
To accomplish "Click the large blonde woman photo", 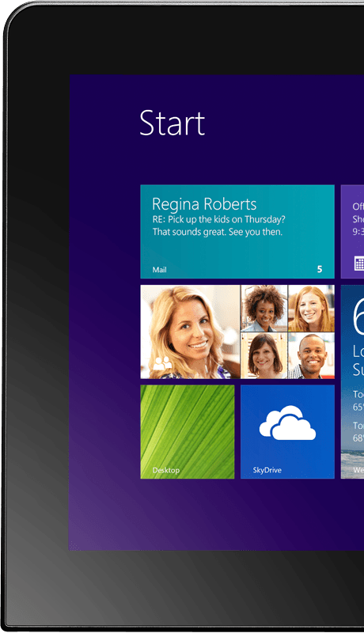I will 190,332.
